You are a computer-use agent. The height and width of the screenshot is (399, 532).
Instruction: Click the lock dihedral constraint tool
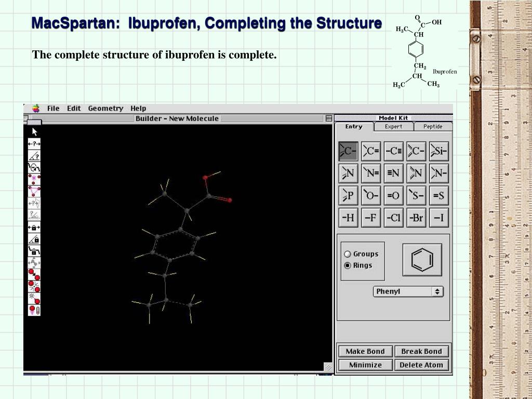tap(34, 251)
